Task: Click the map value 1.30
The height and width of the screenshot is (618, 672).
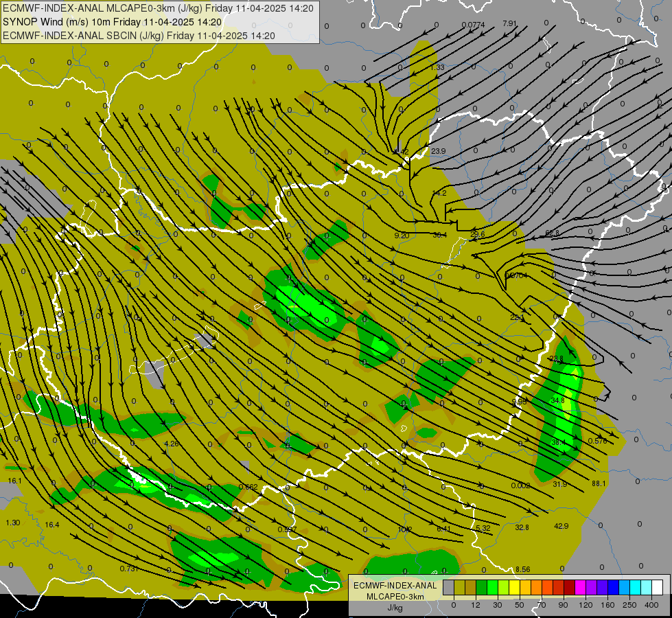Action: tap(13, 523)
